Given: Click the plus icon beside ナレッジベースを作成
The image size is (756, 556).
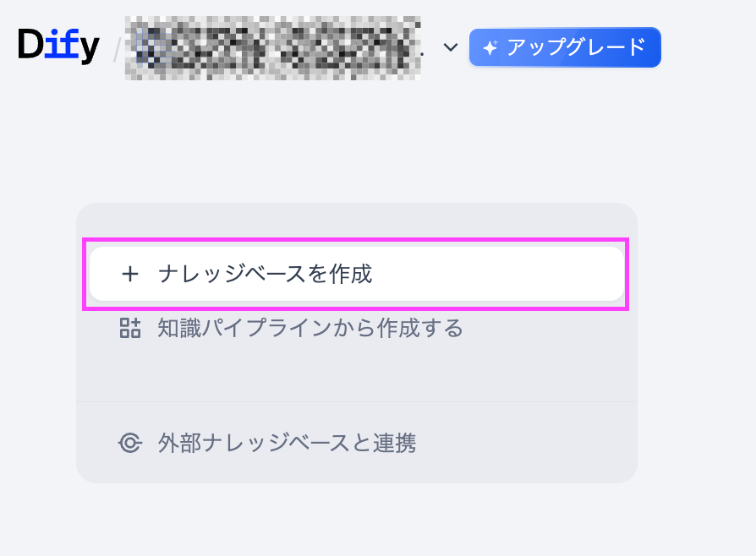Looking at the screenshot, I should click(129, 275).
